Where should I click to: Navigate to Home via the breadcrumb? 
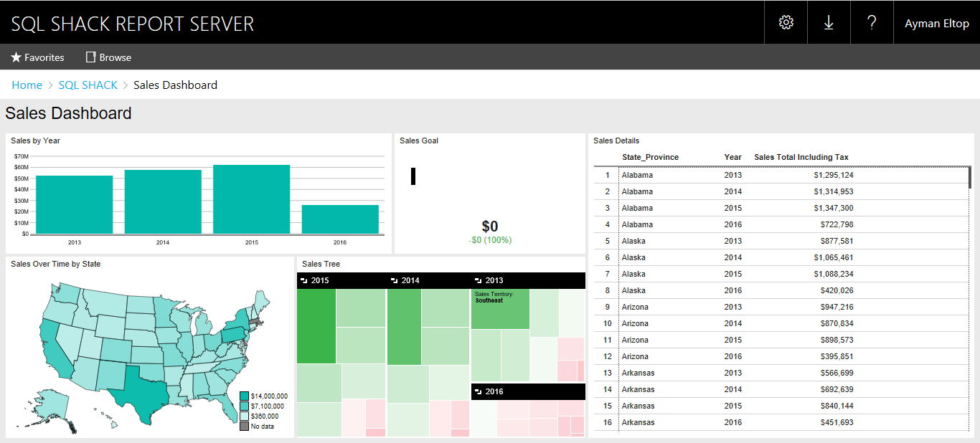(27, 85)
